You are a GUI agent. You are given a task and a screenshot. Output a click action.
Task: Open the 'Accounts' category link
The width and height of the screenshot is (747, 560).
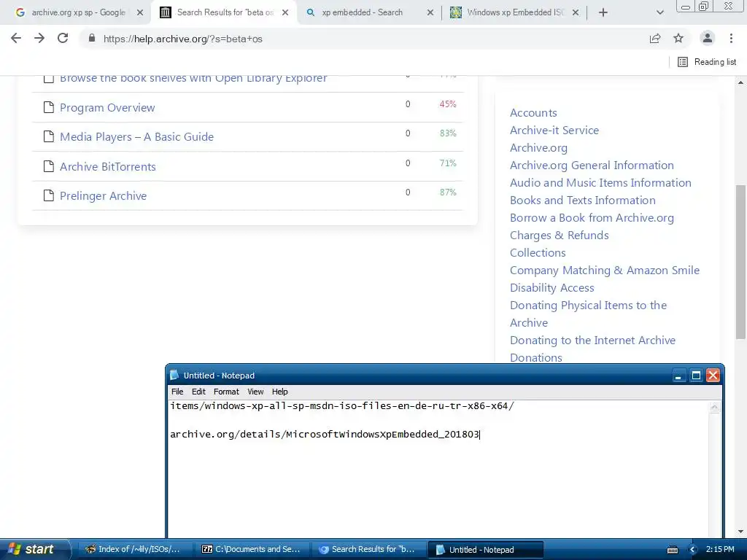pos(533,112)
